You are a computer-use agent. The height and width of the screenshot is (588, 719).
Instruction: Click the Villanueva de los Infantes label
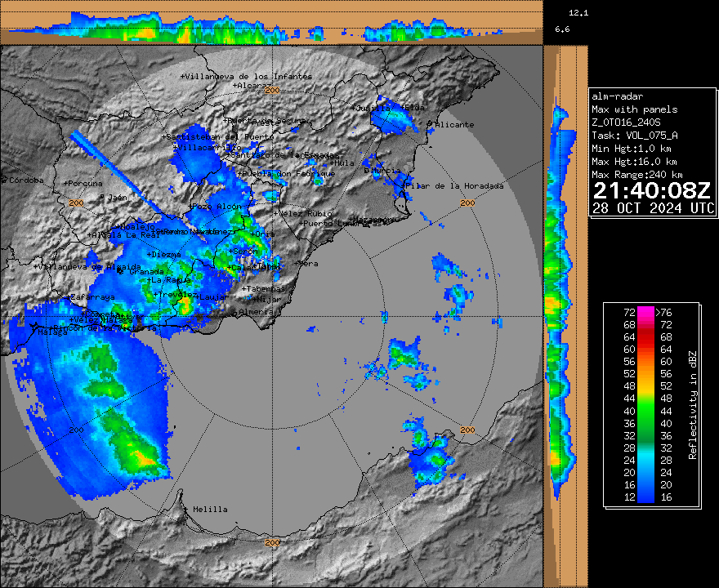[247, 76]
